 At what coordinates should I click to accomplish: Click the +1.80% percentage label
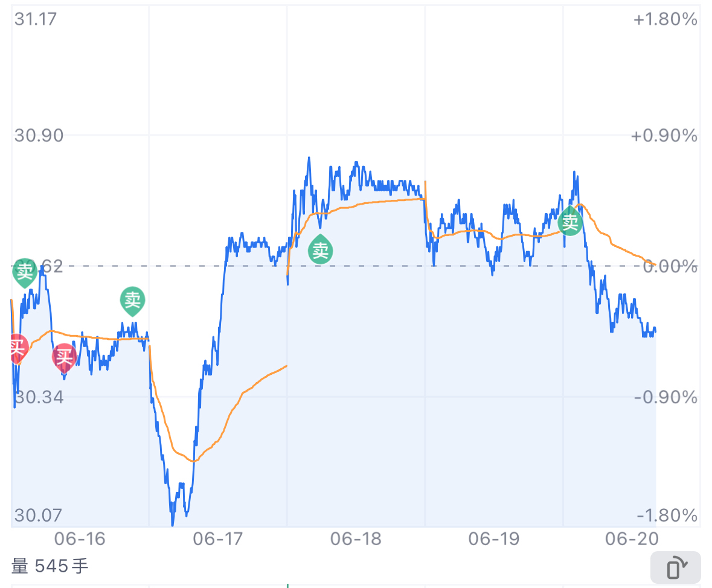click(x=665, y=19)
